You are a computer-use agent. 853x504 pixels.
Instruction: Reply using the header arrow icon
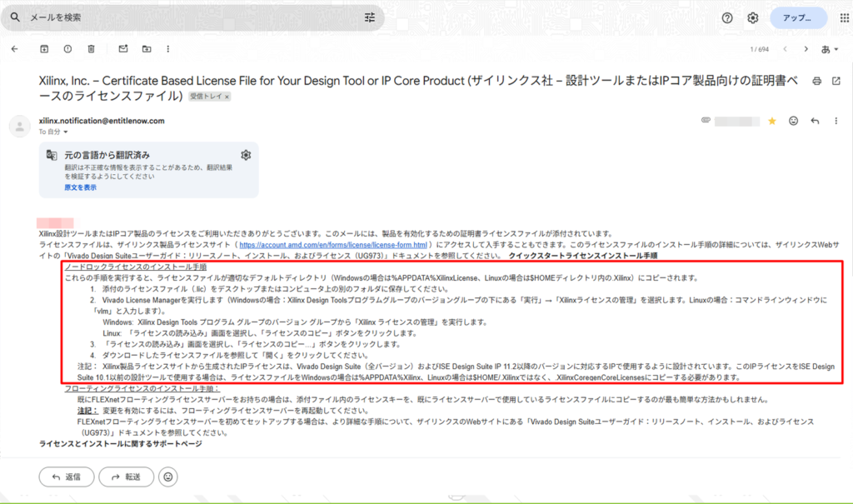pos(815,121)
